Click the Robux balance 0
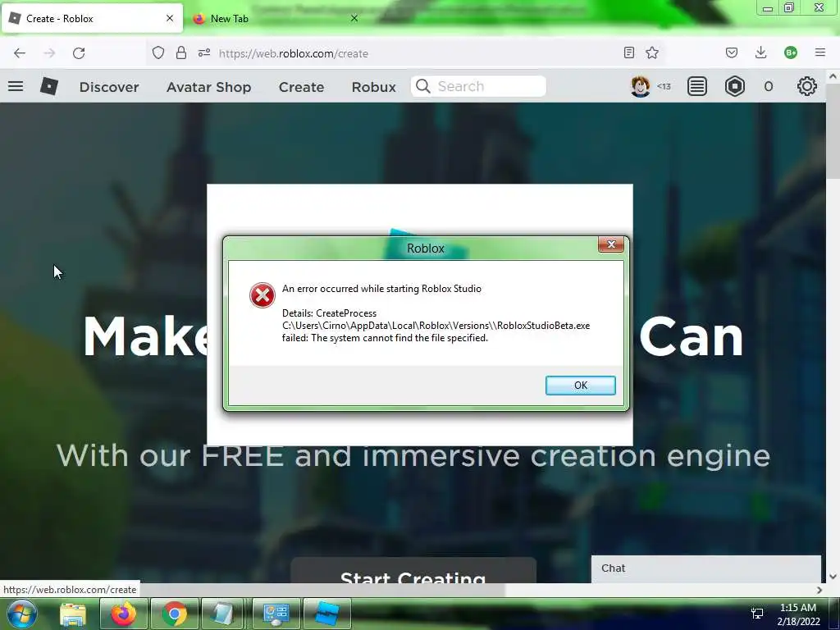840x630 pixels. 768,86
